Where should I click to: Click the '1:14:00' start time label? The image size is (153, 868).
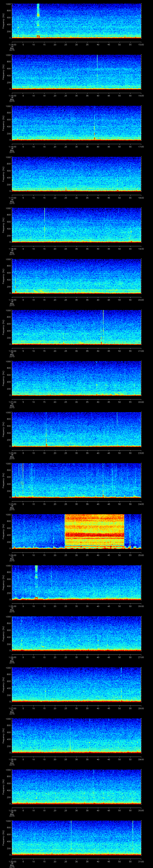tap(12, 44)
